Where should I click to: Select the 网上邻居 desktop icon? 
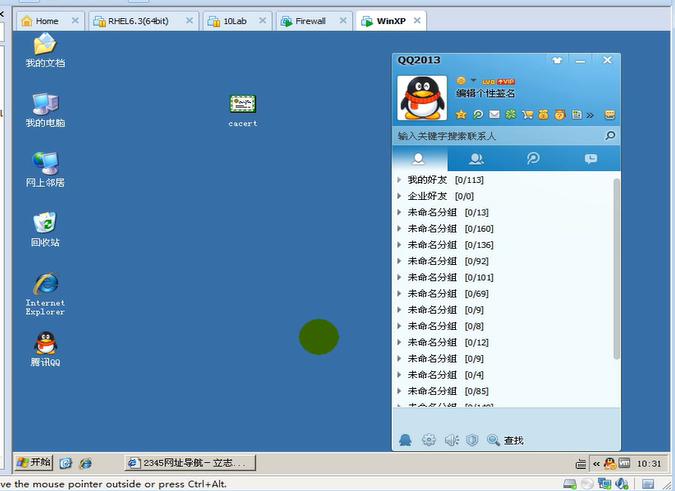pyautogui.click(x=45, y=170)
